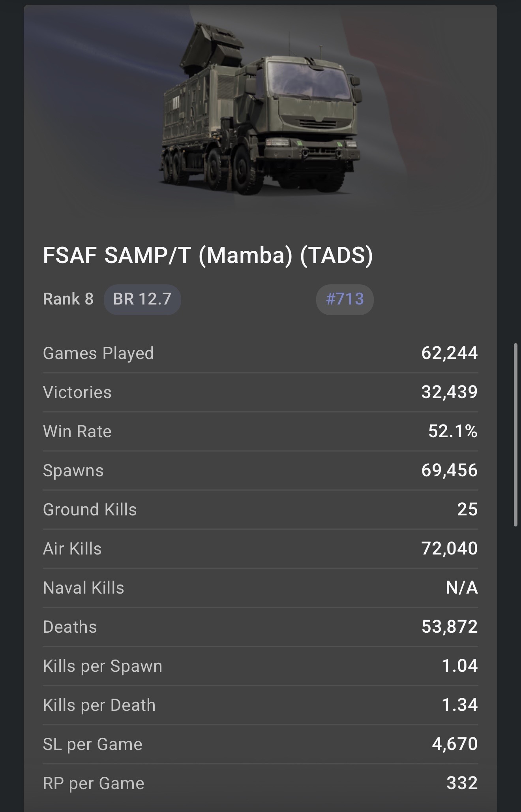
Task: Select the Naval Kills label
Action: coord(84,588)
